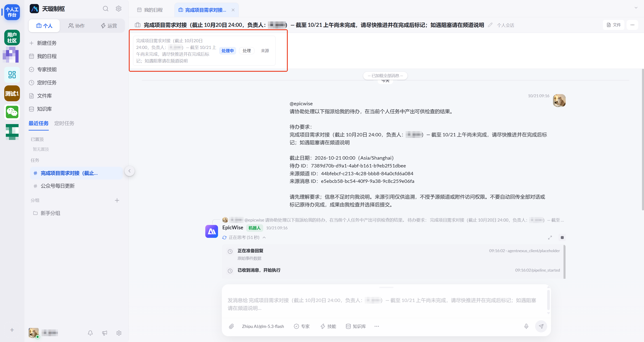Open the 用户社区 workspace icon

(12, 38)
